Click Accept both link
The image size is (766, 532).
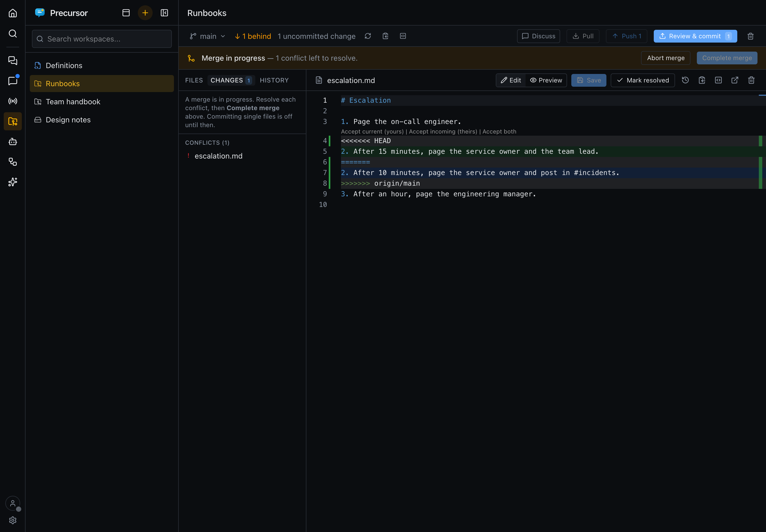499,131
